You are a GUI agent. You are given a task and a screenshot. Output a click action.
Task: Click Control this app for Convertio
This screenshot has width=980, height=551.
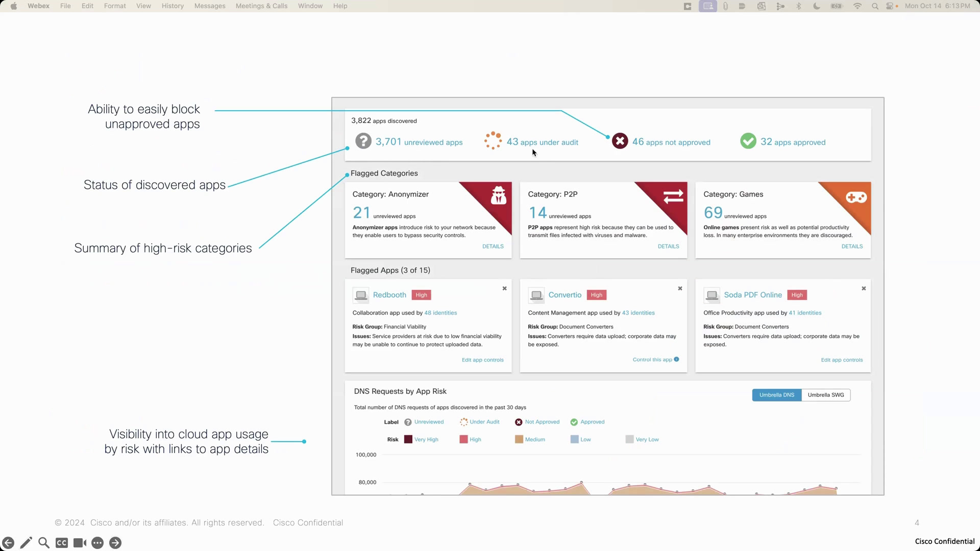pos(652,360)
